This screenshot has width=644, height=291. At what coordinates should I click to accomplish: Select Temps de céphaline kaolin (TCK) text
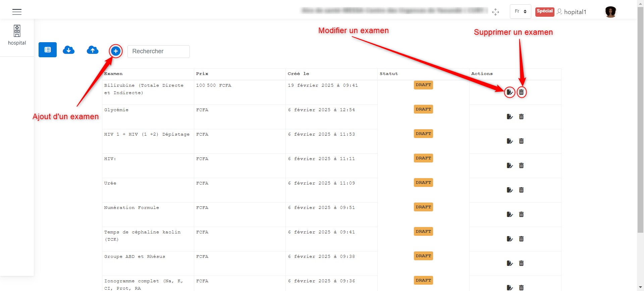point(142,236)
